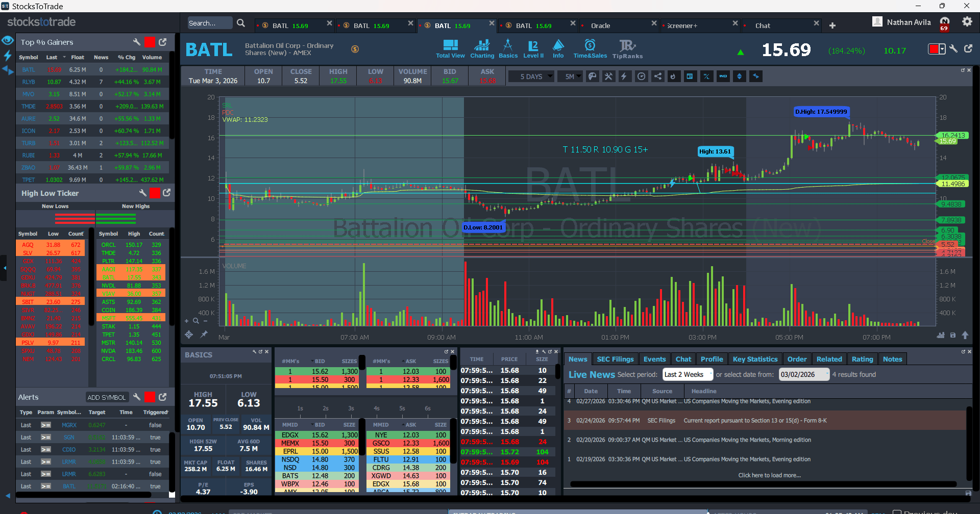The width and height of the screenshot is (980, 514).
Task: Toggle the eye visibility sidebar icon
Action: (8, 40)
